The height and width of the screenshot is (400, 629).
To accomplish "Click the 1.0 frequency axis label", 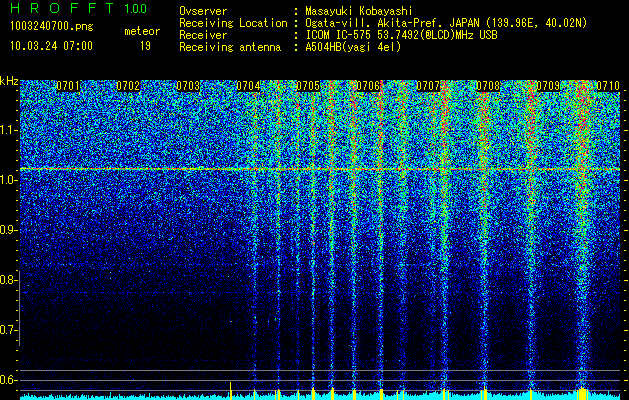I will (8, 180).
